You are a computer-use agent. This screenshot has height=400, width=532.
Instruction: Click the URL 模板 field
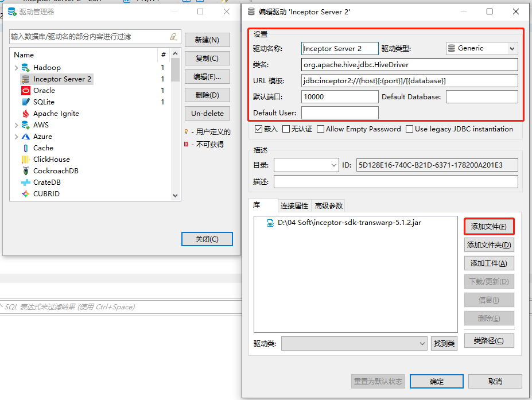410,81
